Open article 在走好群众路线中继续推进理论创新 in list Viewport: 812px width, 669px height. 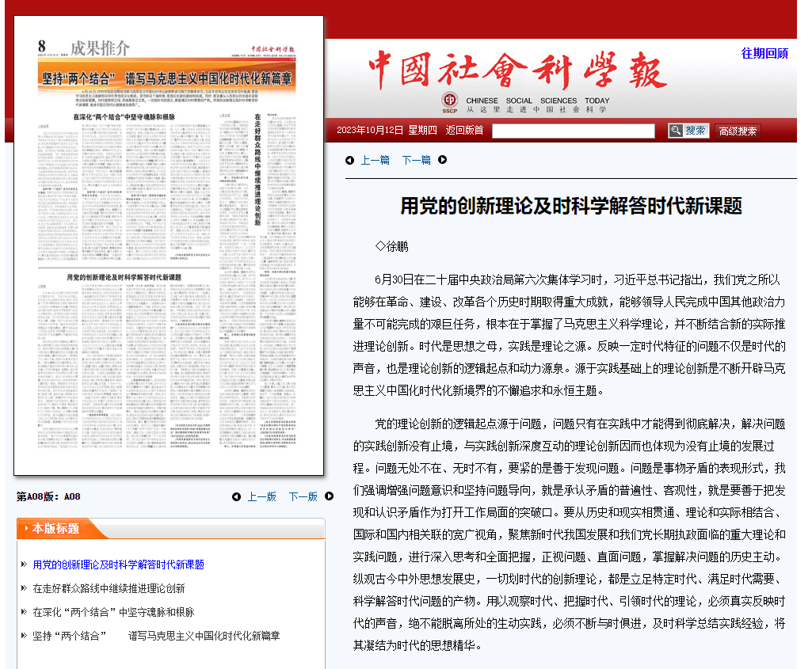pyautogui.click(x=109, y=588)
